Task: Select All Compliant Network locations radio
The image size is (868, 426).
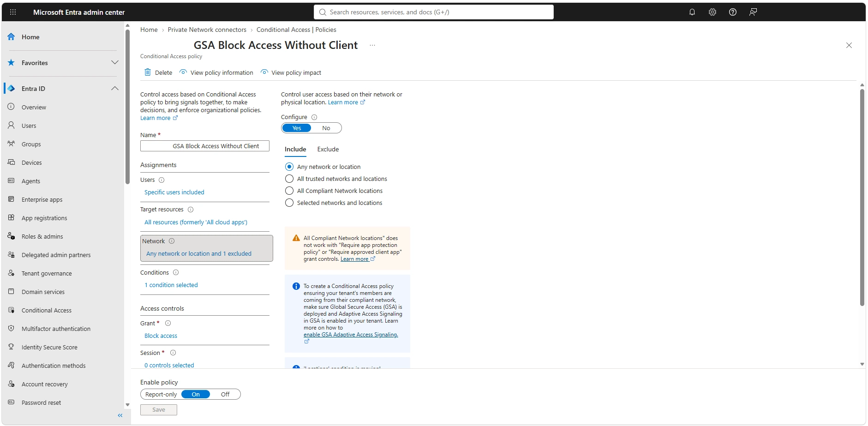Action: [289, 191]
